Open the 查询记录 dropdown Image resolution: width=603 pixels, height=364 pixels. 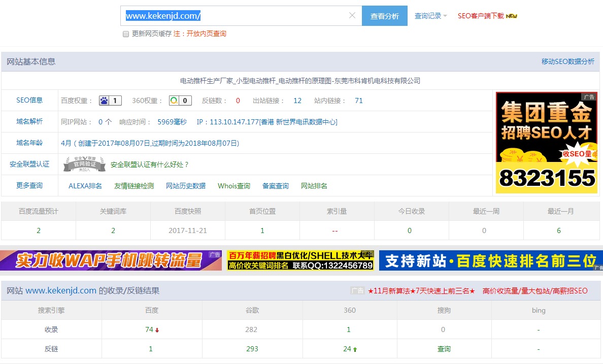(x=430, y=16)
